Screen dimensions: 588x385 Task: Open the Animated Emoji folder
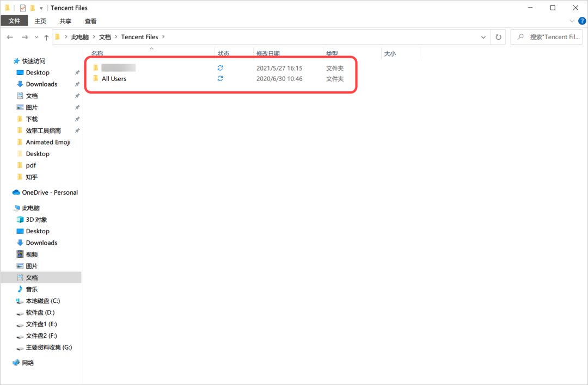pos(48,142)
